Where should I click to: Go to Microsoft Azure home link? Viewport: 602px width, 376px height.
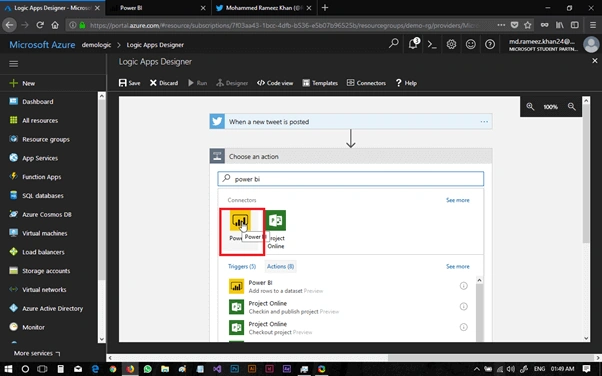coord(42,45)
